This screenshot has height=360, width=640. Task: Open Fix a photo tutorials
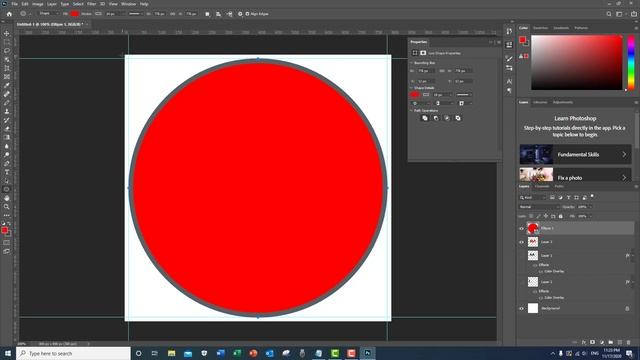tap(576, 175)
